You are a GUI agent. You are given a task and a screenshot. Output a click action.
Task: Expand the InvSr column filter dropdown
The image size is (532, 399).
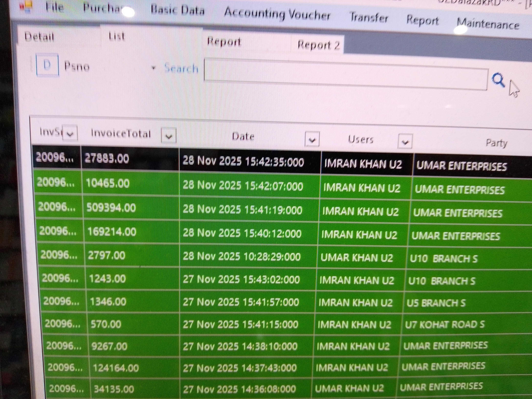[x=70, y=133]
